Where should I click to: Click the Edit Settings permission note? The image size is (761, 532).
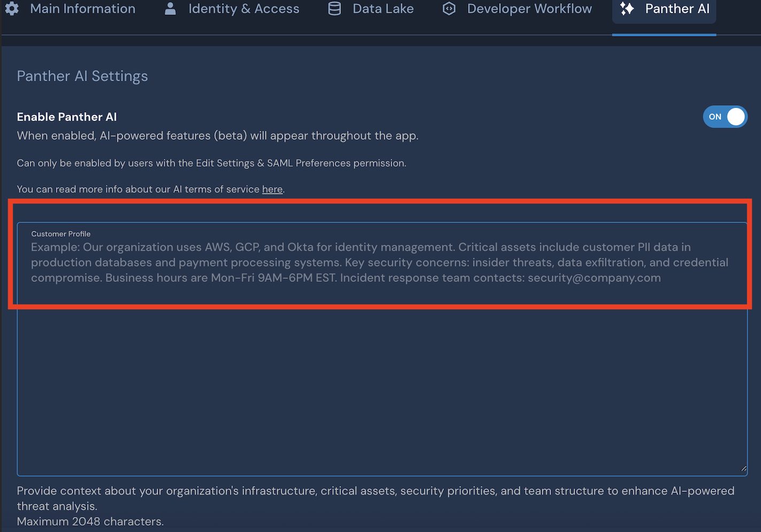pos(211,163)
